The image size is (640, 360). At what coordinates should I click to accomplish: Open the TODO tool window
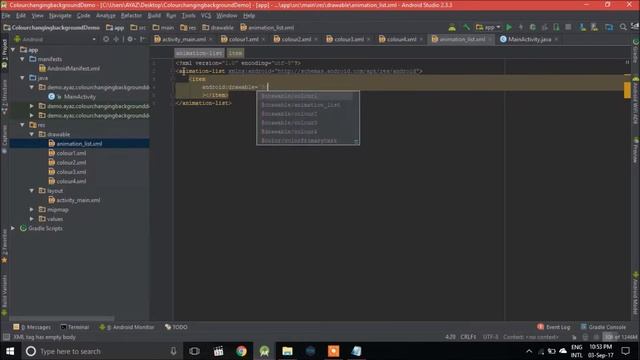(x=176, y=327)
